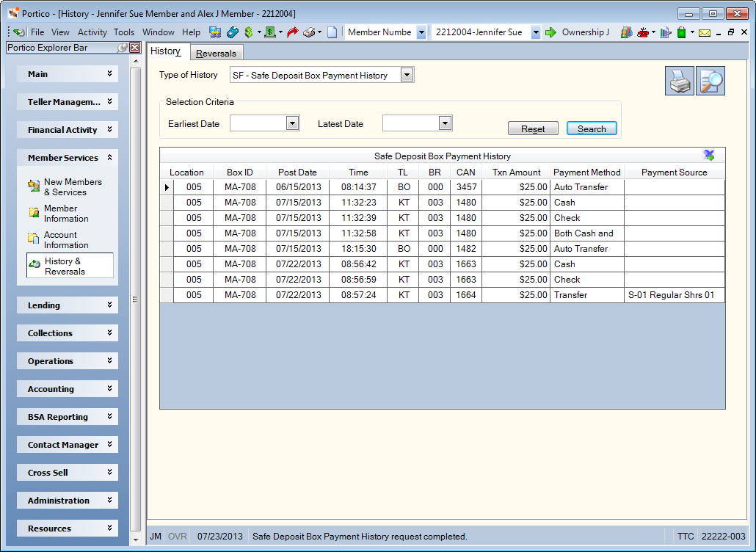Click the Reset button
This screenshot has width=756, height=552.
point(533,128)
